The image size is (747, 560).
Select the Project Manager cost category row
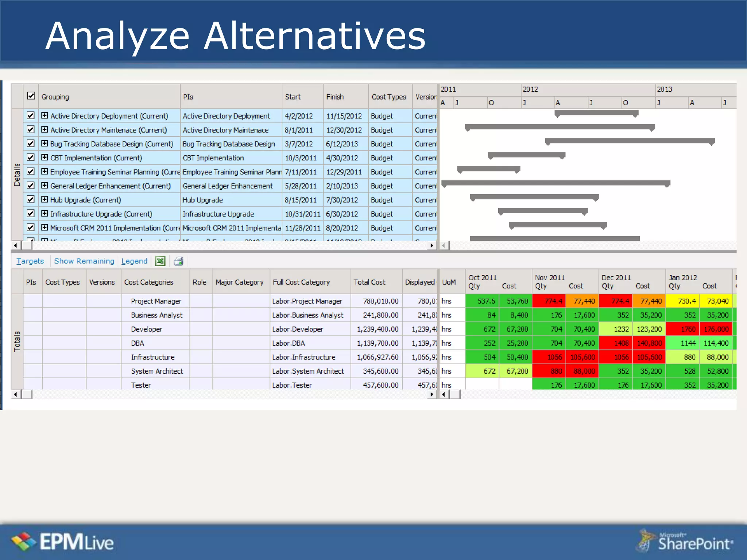[x=156, y=301]
